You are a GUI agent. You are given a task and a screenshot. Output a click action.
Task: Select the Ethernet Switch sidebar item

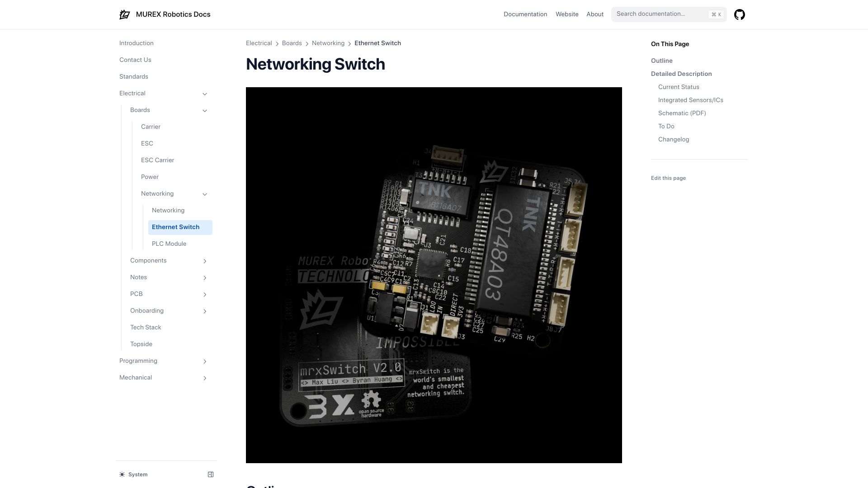180,227
